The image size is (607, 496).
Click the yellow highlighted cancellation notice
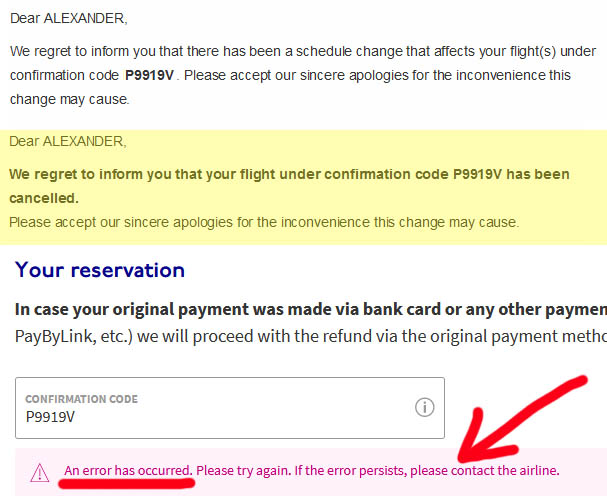pos(304,187)
